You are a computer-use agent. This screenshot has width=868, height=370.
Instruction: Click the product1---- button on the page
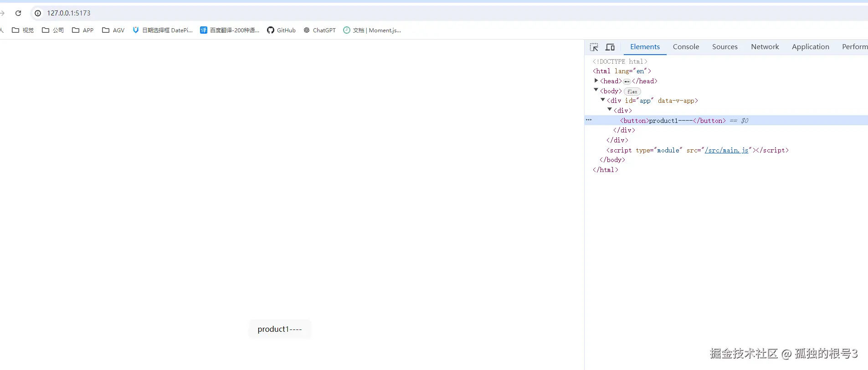coord(280,329)
